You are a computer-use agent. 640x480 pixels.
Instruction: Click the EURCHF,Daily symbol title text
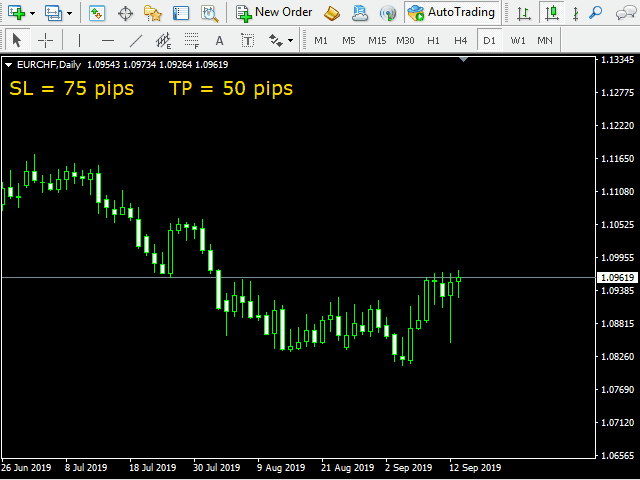click(49, 64)
